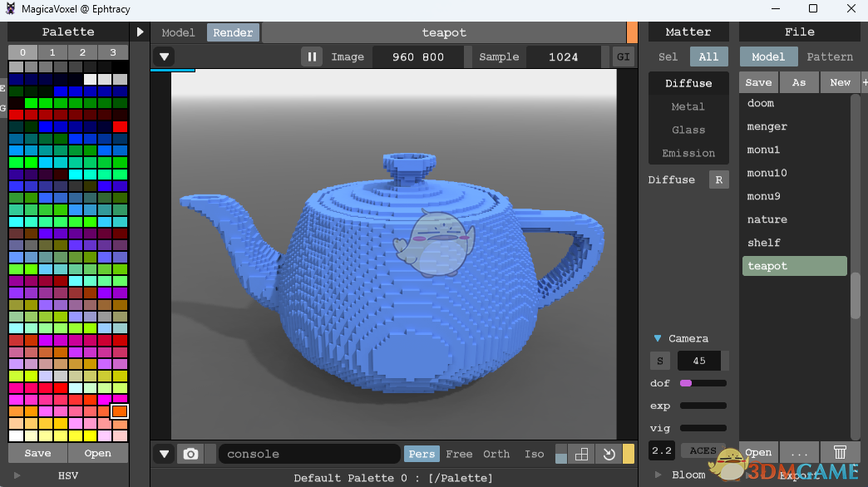
Task: Click the trash icon to delete a project
Action: click(x=840, y=452)
